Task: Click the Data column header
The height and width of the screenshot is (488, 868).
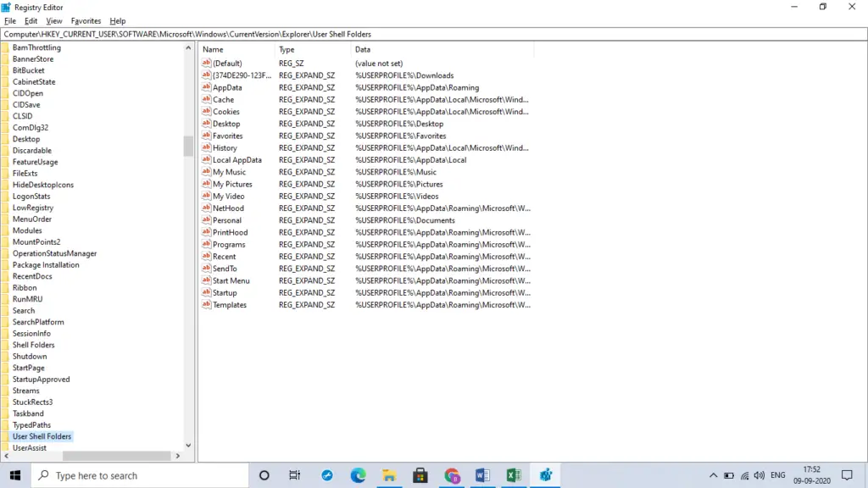Action: 442,49
